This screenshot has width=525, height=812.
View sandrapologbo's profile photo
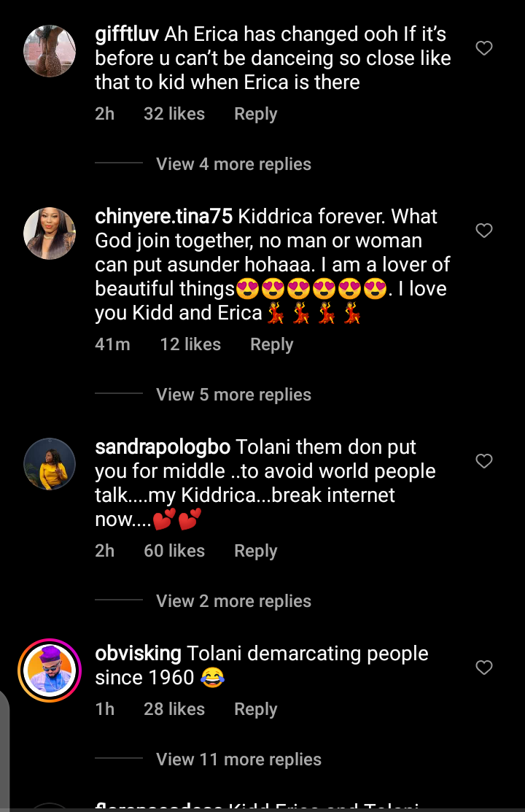point(50,464)
